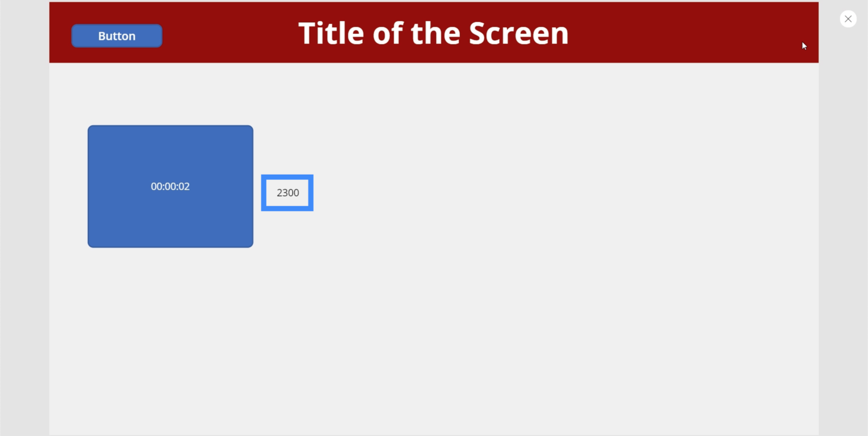
Task: Select the rounded blue Button control
Action: [117, 36]
